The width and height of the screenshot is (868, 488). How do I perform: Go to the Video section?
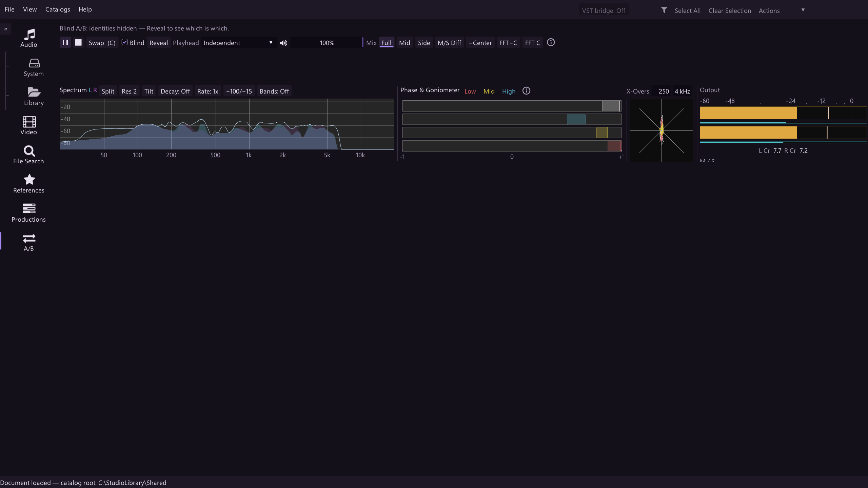29,126
